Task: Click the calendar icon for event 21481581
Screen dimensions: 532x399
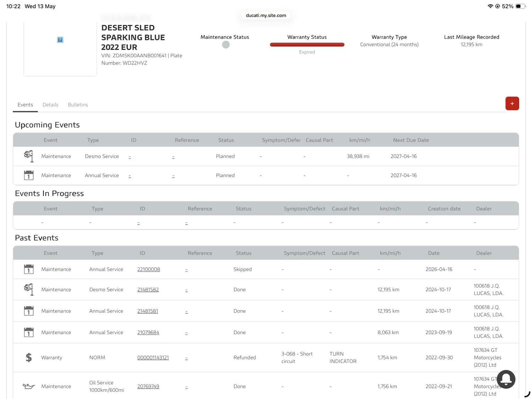Action: tap(29, 311)
